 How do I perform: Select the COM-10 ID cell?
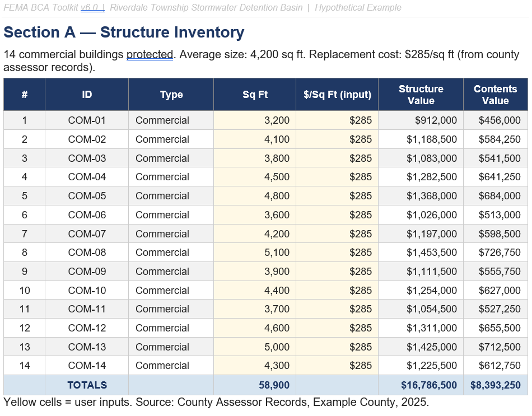[x=87, y=291]
